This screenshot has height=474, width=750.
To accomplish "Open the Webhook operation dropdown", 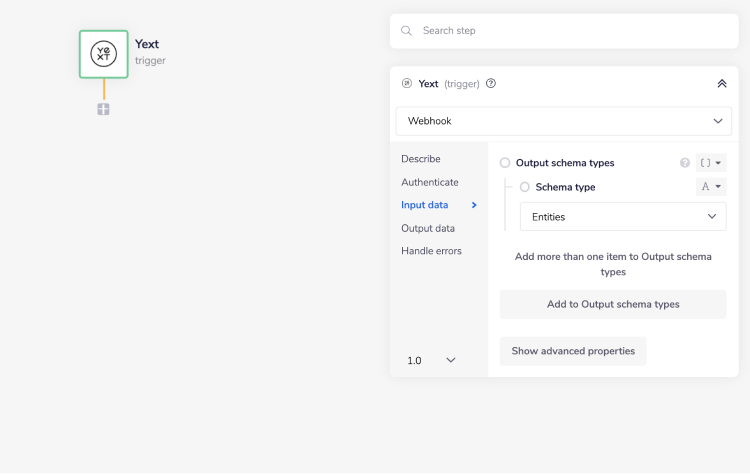I will coord(564,121).
